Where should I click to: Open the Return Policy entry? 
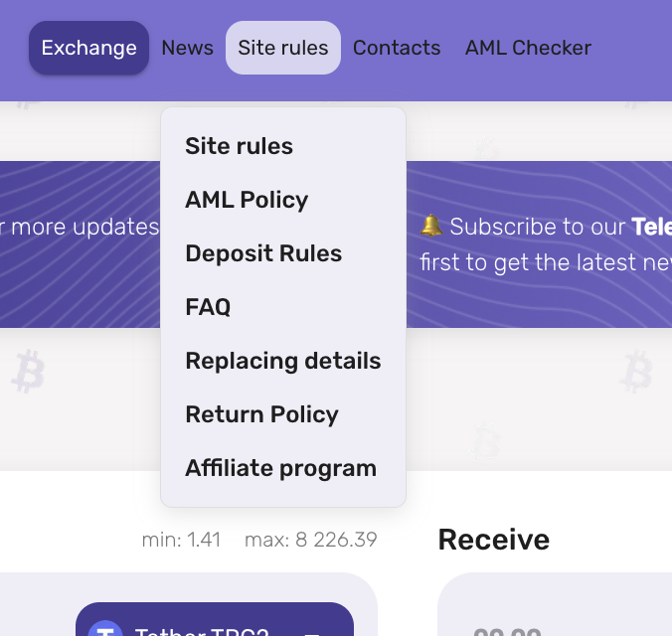261,414
